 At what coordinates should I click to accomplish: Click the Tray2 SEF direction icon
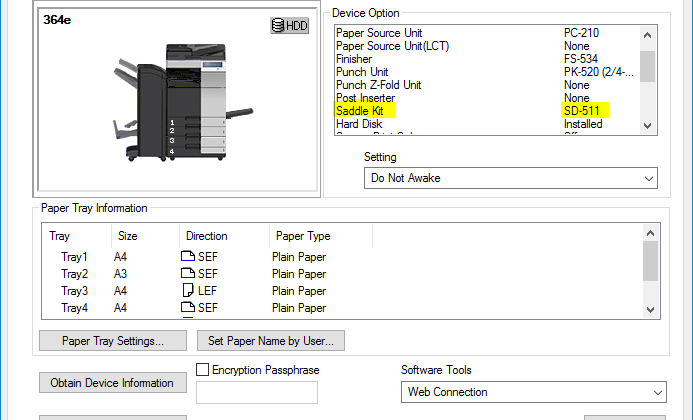(188, 274)
